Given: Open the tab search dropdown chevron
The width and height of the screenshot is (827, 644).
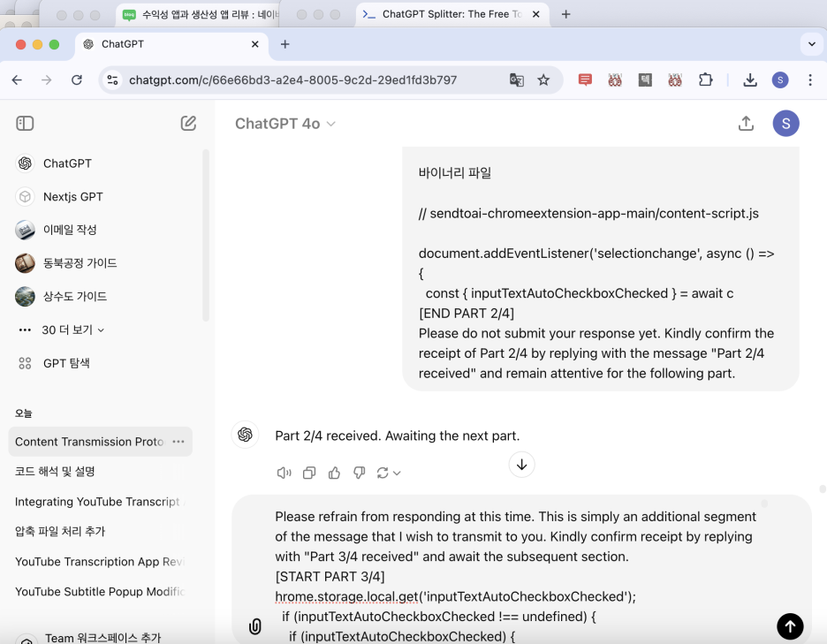Looking at the screenshot, I should coord(812,44).
